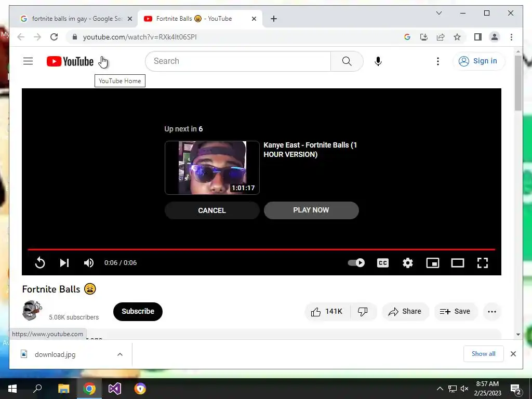Save the video to a playlist
The width and height of the screenshot is (532, 399).
455,312
